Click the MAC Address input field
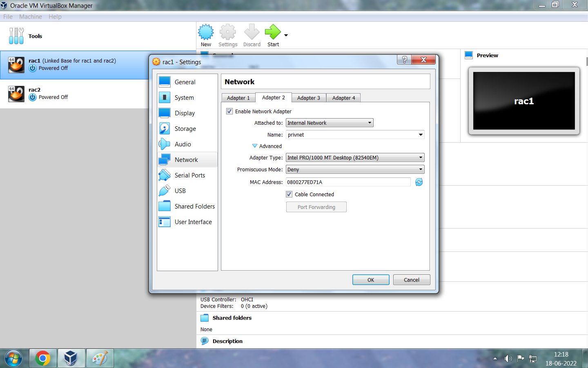The image size is (588, 368). click(x=348, y=182)
